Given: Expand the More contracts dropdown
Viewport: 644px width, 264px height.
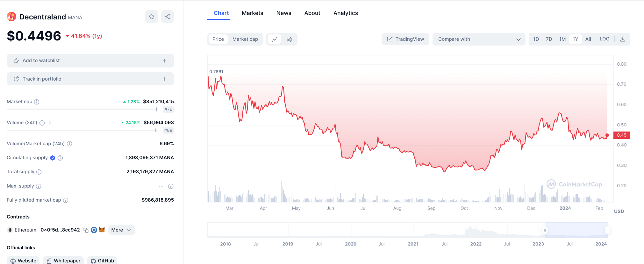Looking at the screenshot, I should pos(121,230).
